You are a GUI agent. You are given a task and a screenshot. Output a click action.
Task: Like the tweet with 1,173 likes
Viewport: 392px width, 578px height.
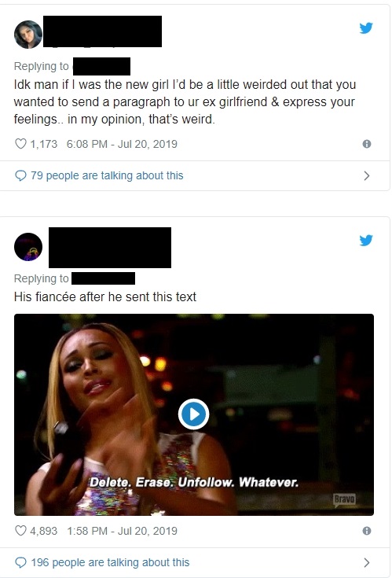point(20,144)
